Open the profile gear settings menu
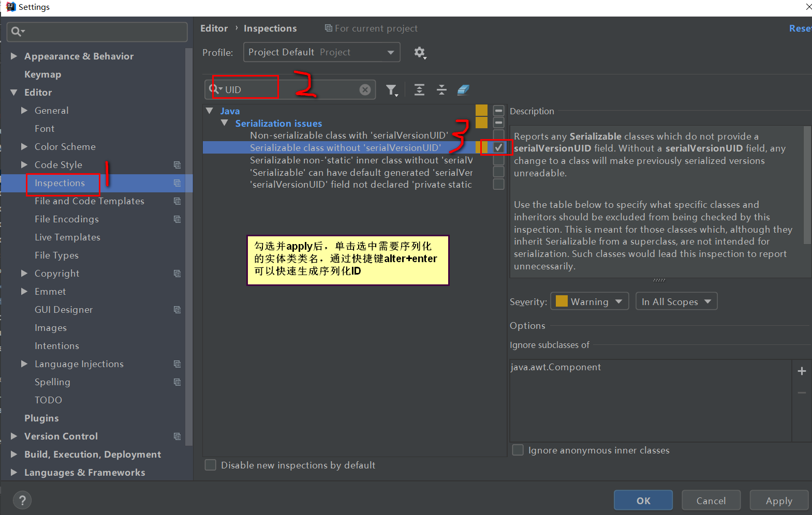 pyautogui.click(x=420, y=53)
